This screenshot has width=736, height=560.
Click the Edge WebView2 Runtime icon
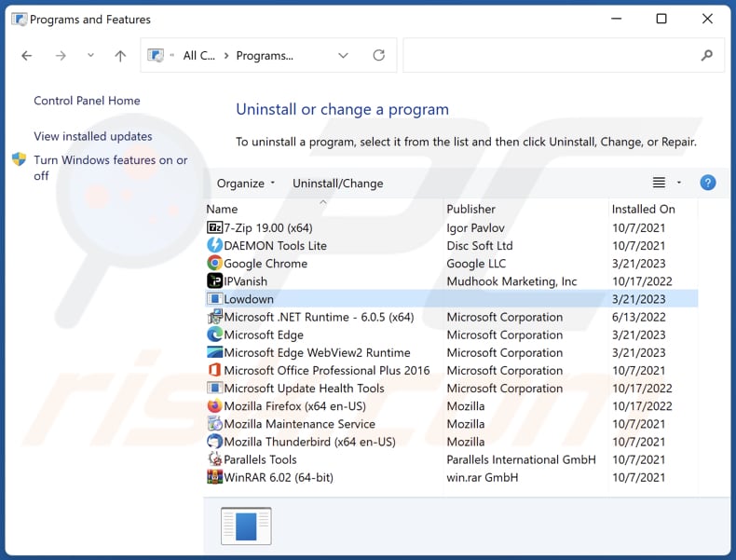214,352
